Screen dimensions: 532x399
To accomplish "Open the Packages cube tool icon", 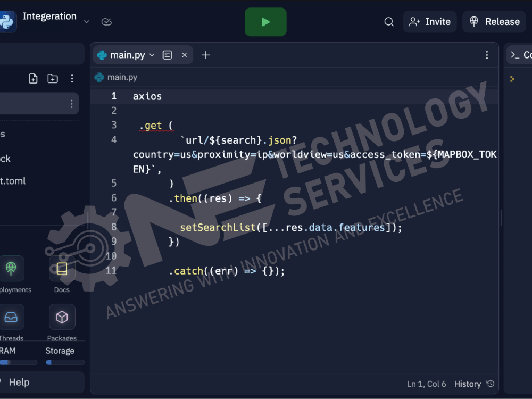I will coord(62,317).
